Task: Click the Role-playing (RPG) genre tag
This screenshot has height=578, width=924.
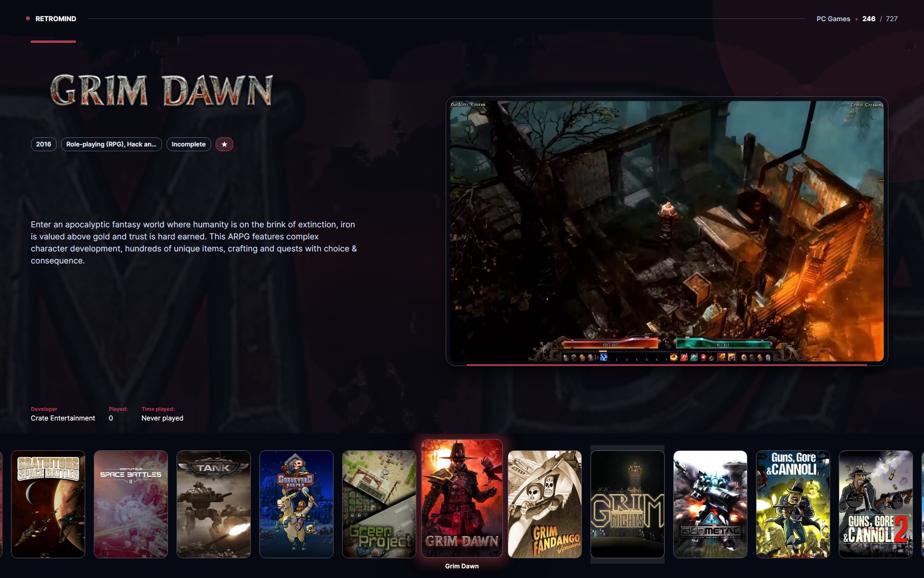Action: tap(111, 144)
